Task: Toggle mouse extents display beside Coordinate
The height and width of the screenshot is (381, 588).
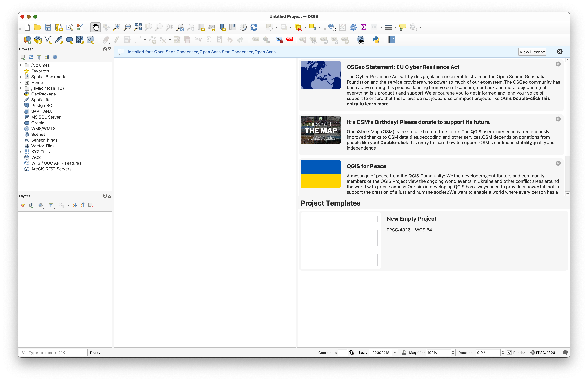Action: tap(352, 353)
